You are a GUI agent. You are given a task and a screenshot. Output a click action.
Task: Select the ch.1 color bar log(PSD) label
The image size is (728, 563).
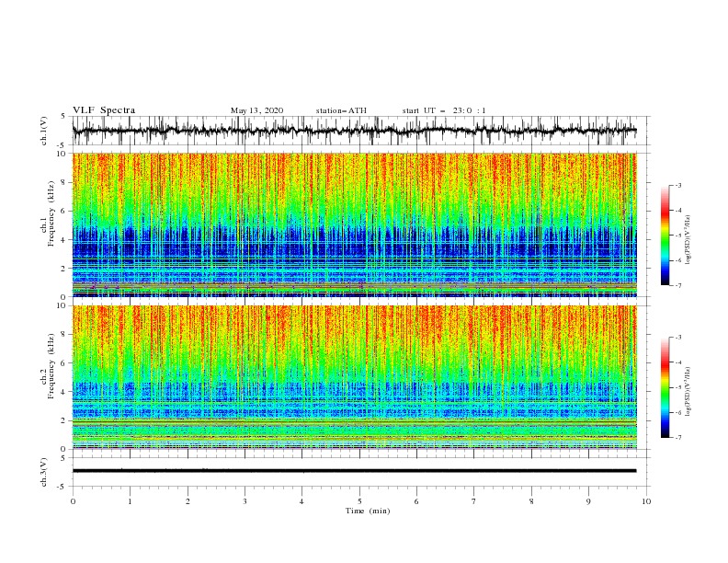point(688,240)
